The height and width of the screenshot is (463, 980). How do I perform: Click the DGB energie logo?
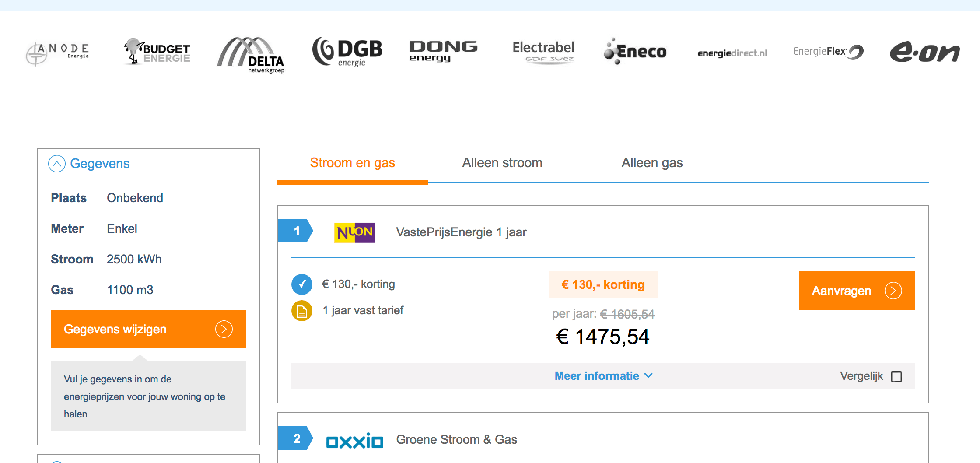347,52
